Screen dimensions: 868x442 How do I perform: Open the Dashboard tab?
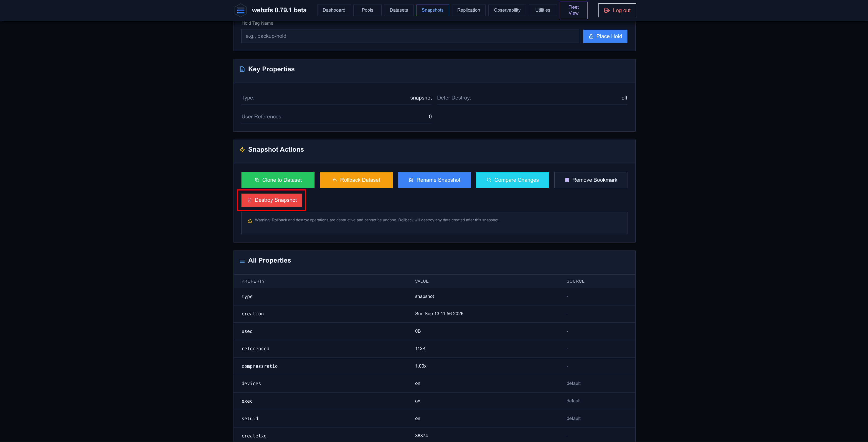coord(334,10)
